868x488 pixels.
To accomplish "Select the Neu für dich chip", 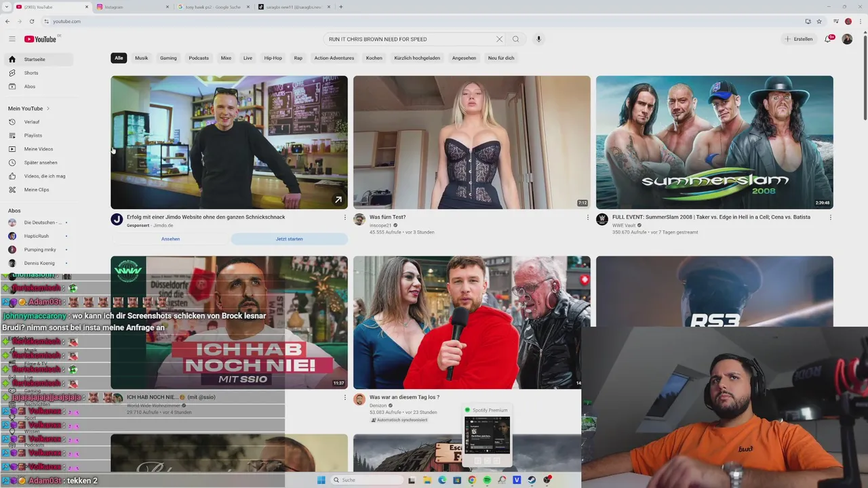I will pyautogui.click(x=501, y=58).
